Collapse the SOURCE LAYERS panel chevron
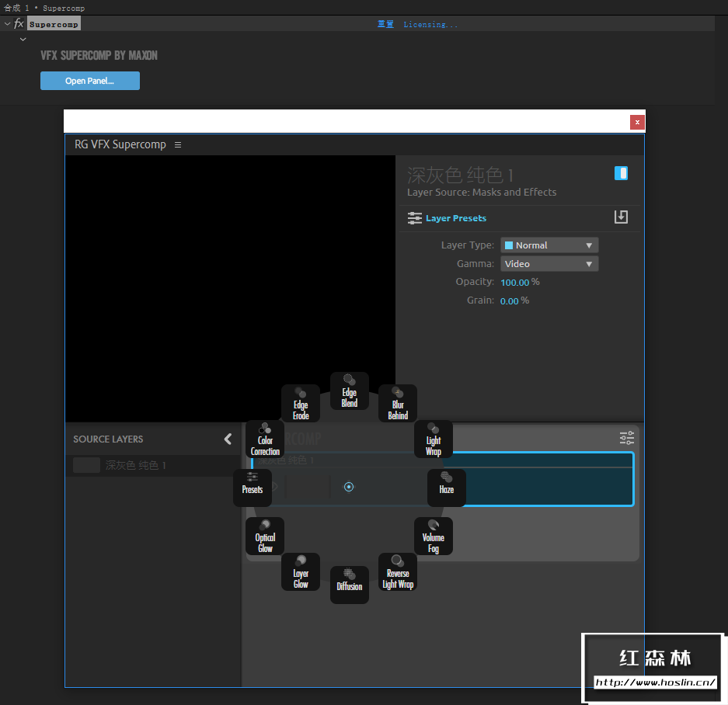 [x=228, y=439]
